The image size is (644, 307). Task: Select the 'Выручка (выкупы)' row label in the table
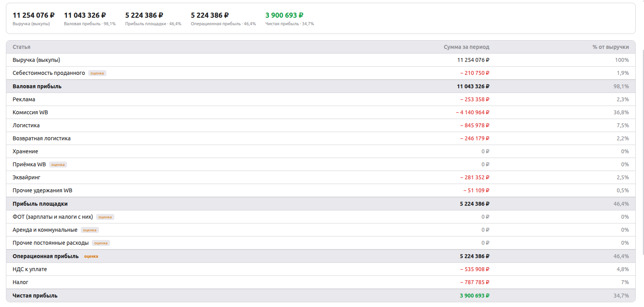(36, 60)
